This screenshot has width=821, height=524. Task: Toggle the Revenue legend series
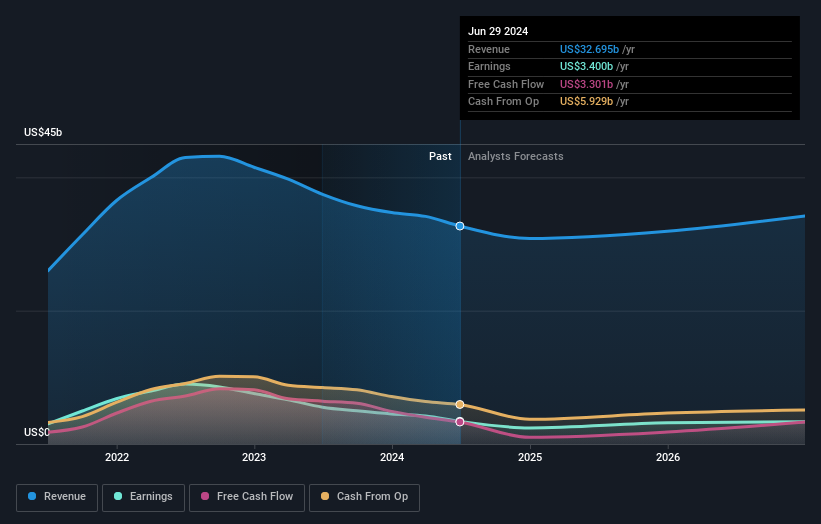pos(57,497)
